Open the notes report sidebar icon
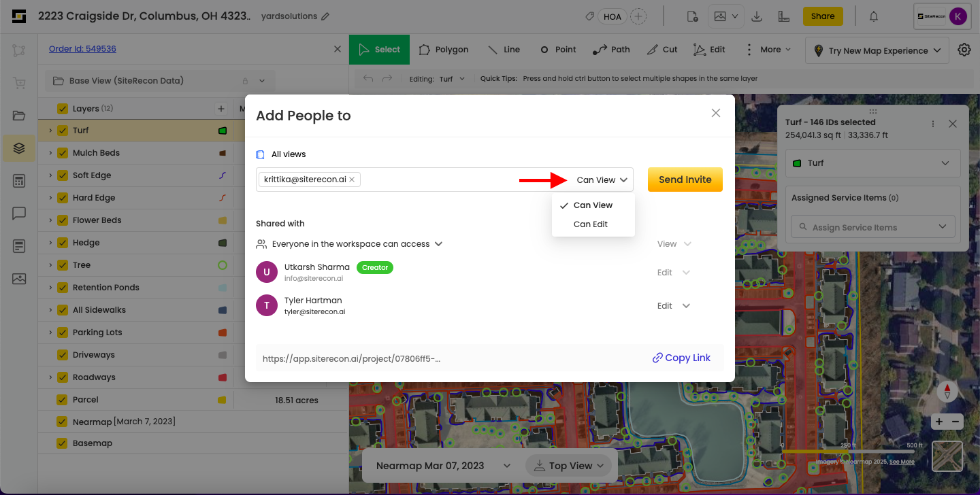 pyautogui.click(x=19, y=246)
